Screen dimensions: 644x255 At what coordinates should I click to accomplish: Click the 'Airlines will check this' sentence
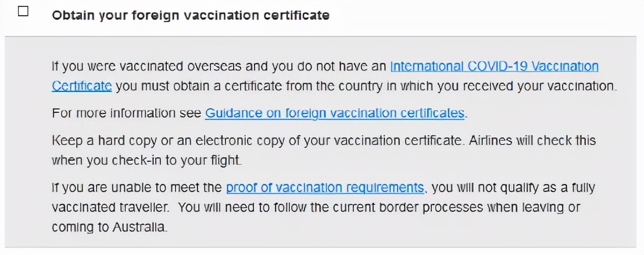(531, 140)
